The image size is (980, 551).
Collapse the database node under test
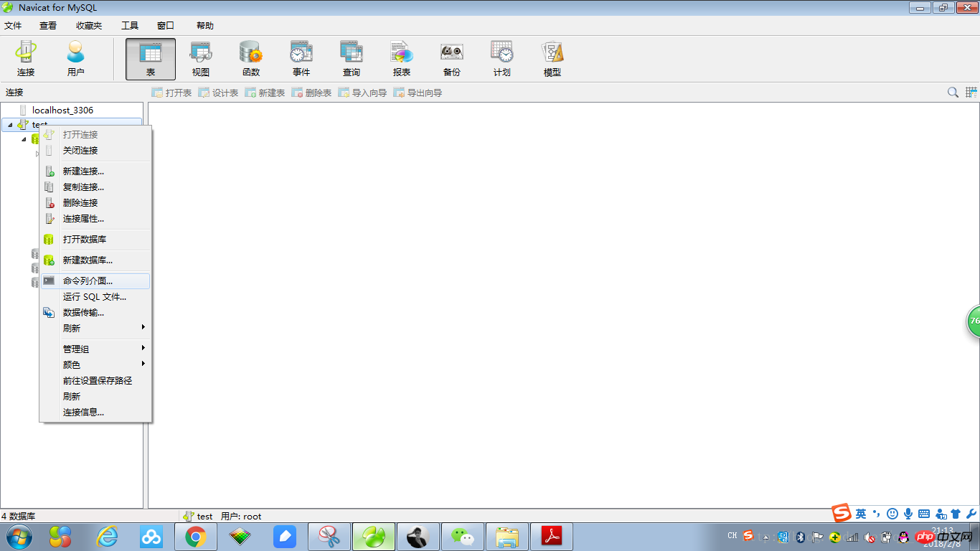point(24,139)
